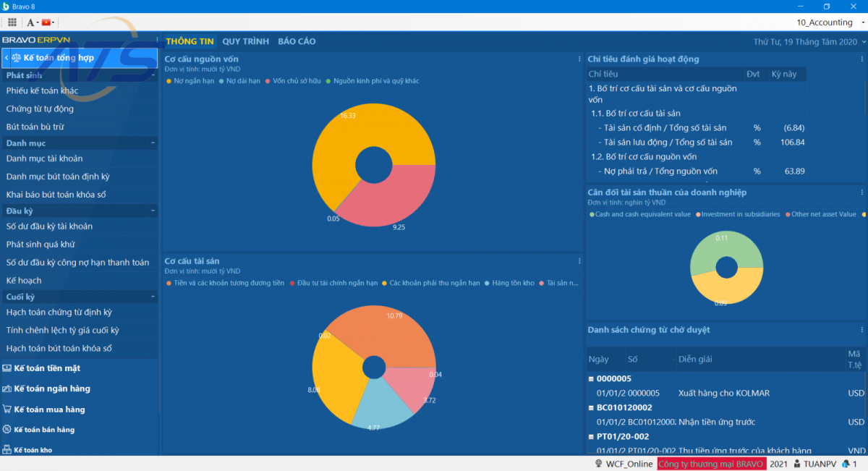Open options menu of Cơ cấu nguồn vốn panel
Viewport: 868px width, 471px height.
(x=579, y=59)
